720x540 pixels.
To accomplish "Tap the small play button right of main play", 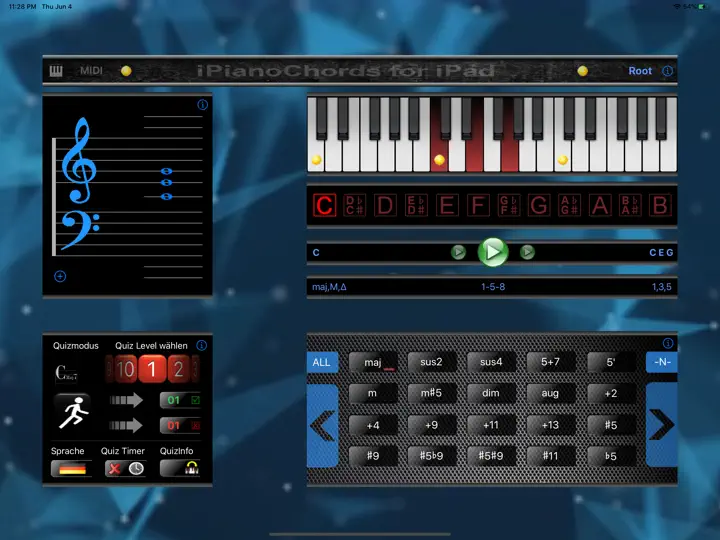I will coord(527,252).
